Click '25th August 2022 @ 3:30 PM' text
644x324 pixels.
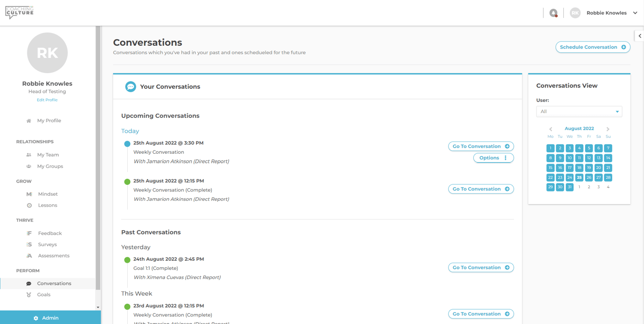click(x=169, y=143)
